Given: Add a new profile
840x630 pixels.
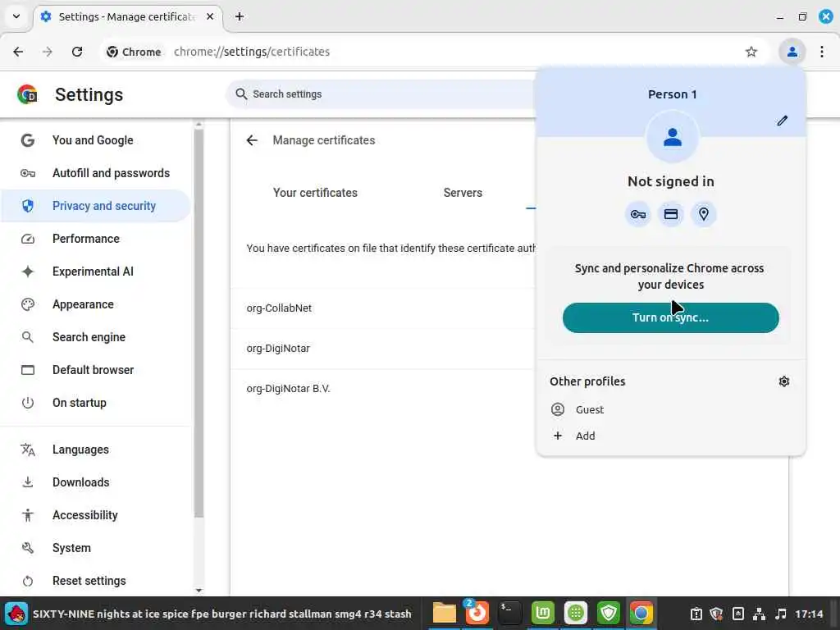Looking at the screenshot, I should 671,436.
